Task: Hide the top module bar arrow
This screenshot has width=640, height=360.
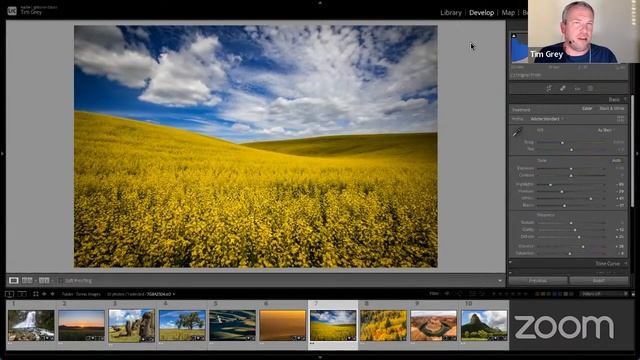Action: [320, 2]
